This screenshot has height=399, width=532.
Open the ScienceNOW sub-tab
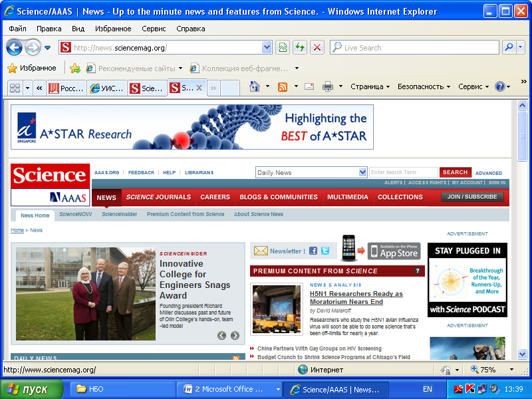pos(75,214)
